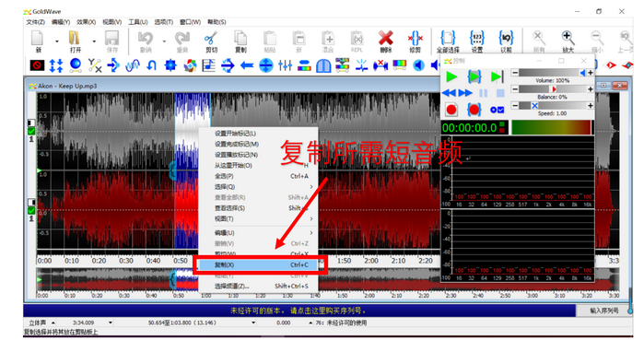Open the 3:34.009 length dropdown arrow
Screen dimensions: 644x340
coord(111,322)
